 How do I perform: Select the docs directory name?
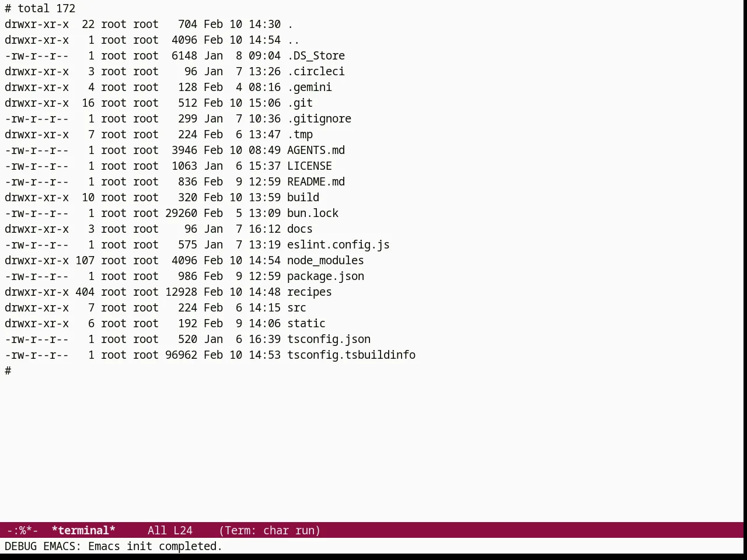[x=300, y=229]
